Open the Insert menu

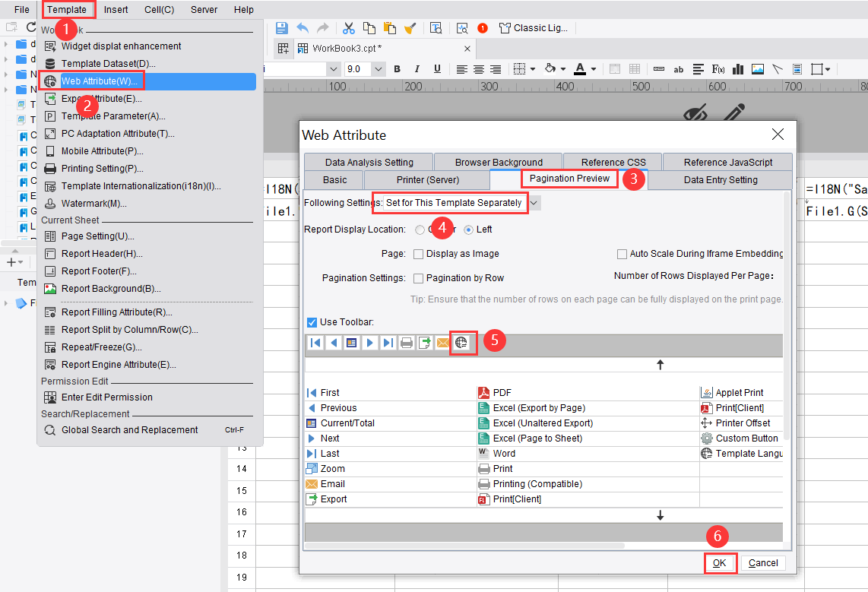click(115, 9)
